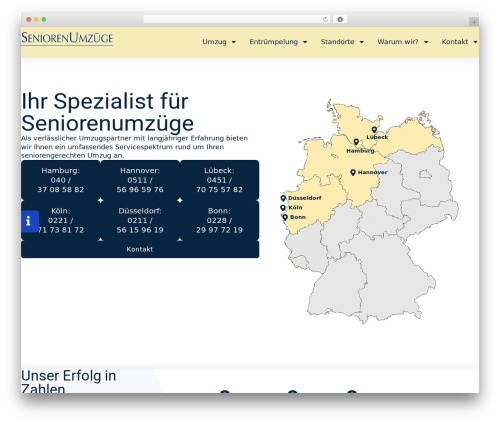The width and height of the screenshot is (500, 423).
Task: Expand the Kontakt menu dropdown arrow
Action: click(x=475, y=42)
